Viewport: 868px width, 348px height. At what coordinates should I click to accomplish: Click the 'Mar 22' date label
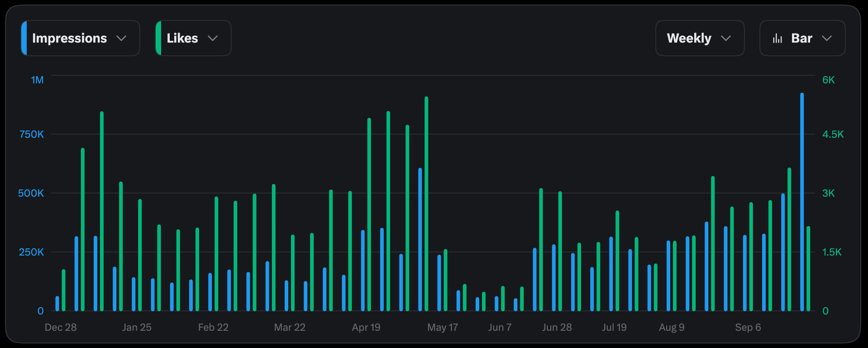pos(290,327)
